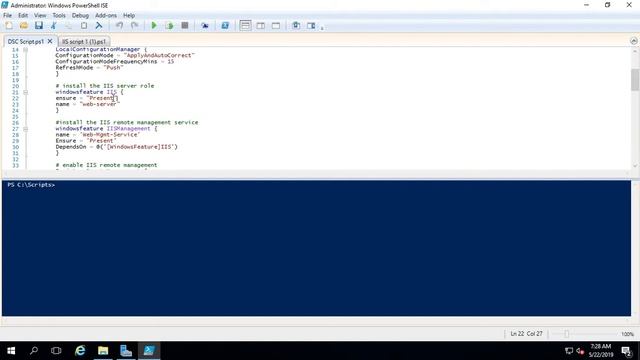The height and width of the screenshot is (360, 640).
Task: Launch Internet Explorer from taskbar
Action: (x=80, y=351)
